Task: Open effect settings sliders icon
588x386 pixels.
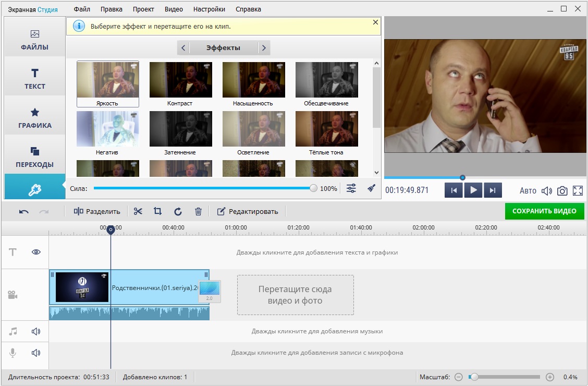Action: (x=351, y=188)
